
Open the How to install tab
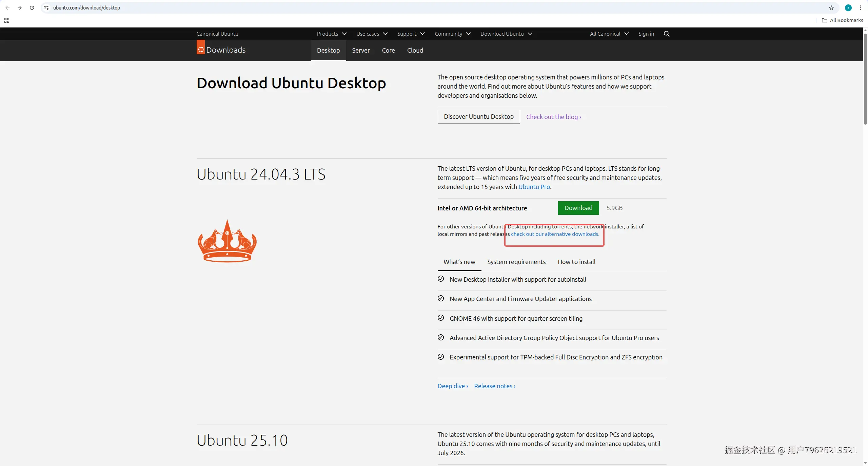(576, 262)
